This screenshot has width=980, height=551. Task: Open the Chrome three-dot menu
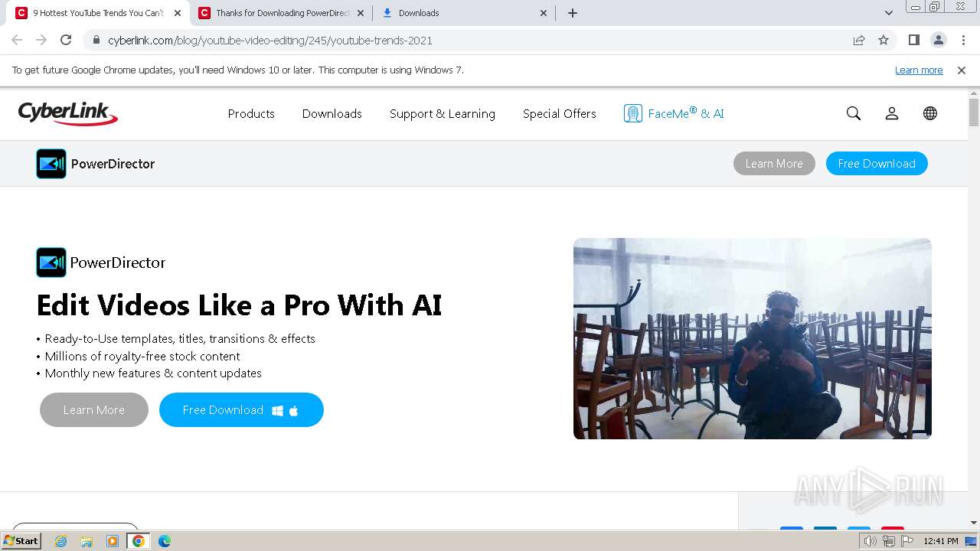tap(962, 41)
